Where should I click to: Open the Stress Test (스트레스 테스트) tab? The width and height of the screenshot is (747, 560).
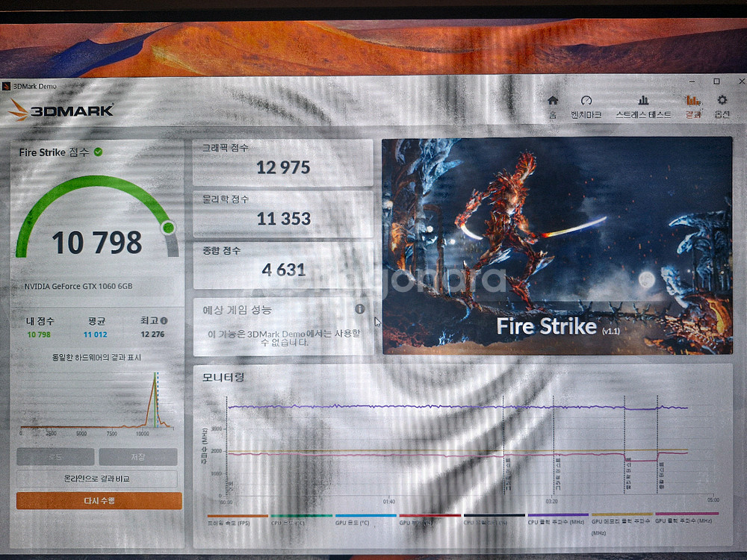point(643,107)
